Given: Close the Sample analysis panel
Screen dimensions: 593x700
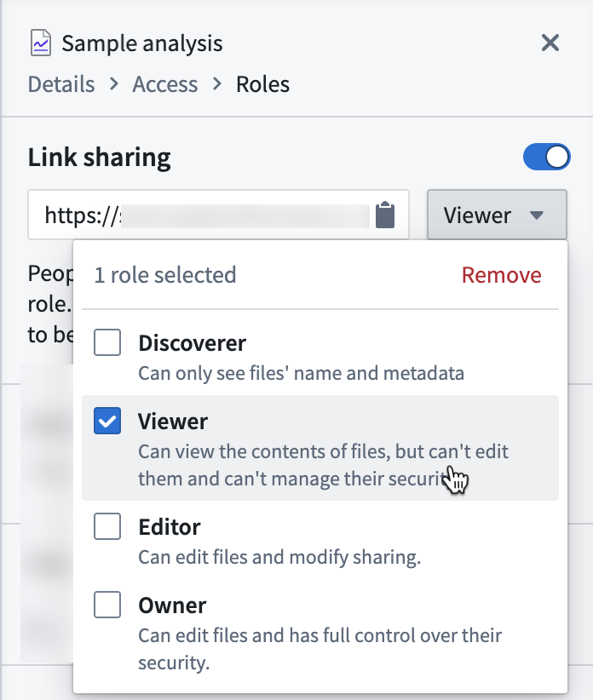Looking at the screenshot, I should point(550,43).
